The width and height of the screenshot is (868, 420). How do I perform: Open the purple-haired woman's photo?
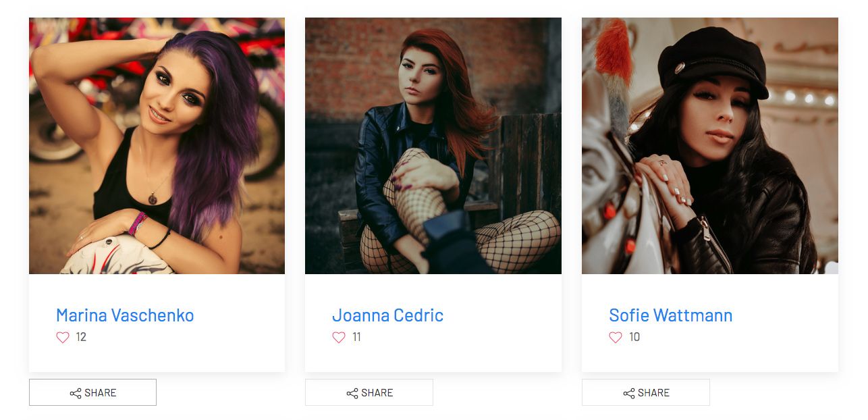point(157,146)
